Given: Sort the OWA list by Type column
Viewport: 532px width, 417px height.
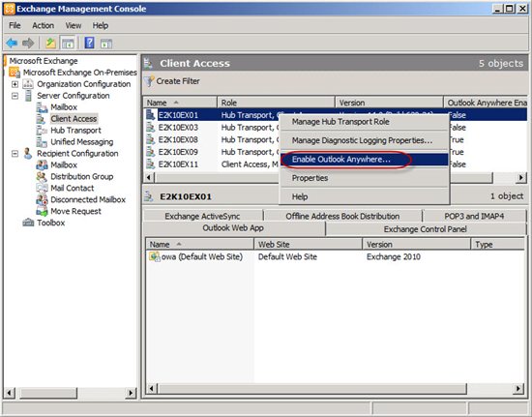Looking at the screenshot, I should (498, 244).
